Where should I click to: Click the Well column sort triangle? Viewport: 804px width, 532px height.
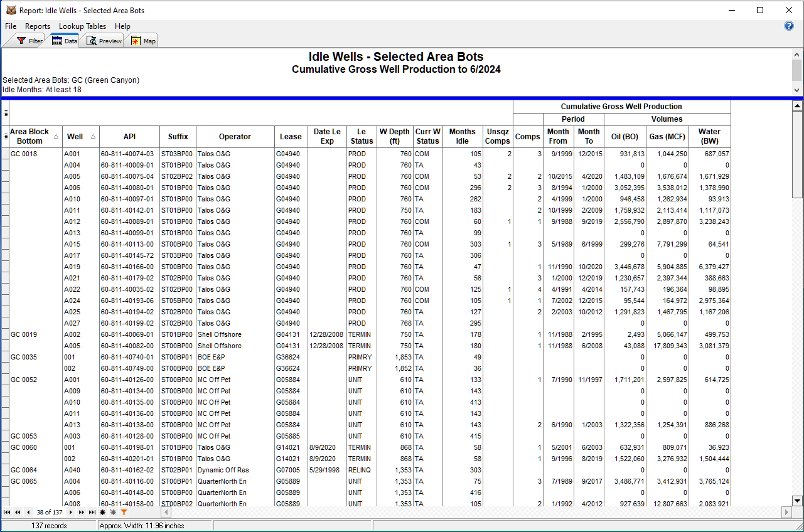point(93,136)
